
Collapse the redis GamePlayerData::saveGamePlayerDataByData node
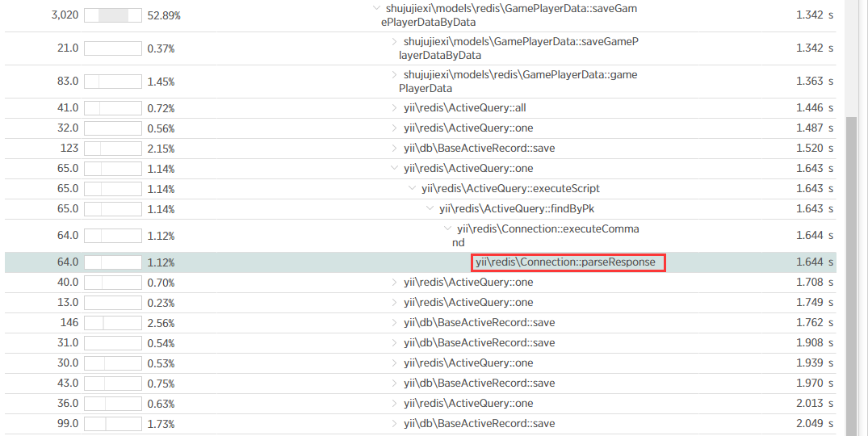point(377,8)
